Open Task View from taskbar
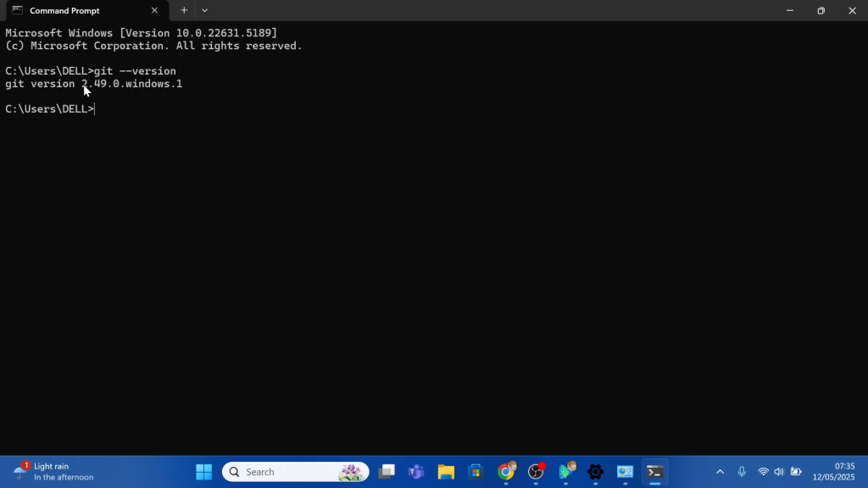The width and height of the screenshot is (868, 488). [387, 472]
